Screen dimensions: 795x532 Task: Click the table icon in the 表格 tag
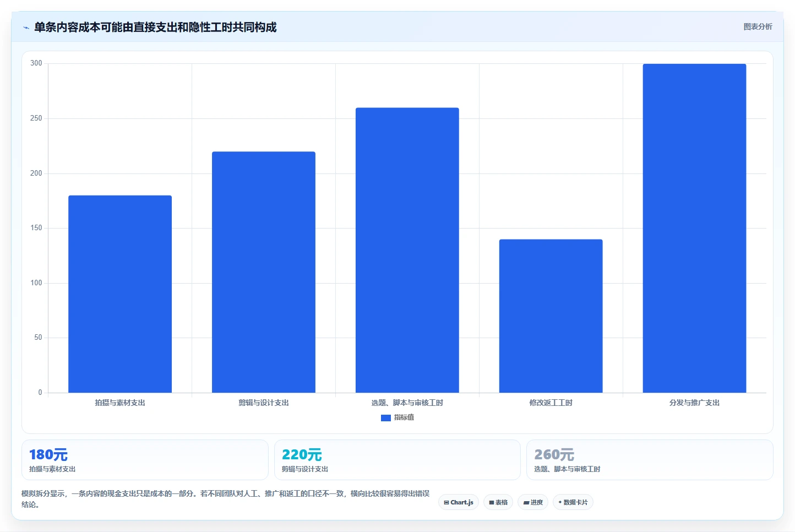(492, 503)
